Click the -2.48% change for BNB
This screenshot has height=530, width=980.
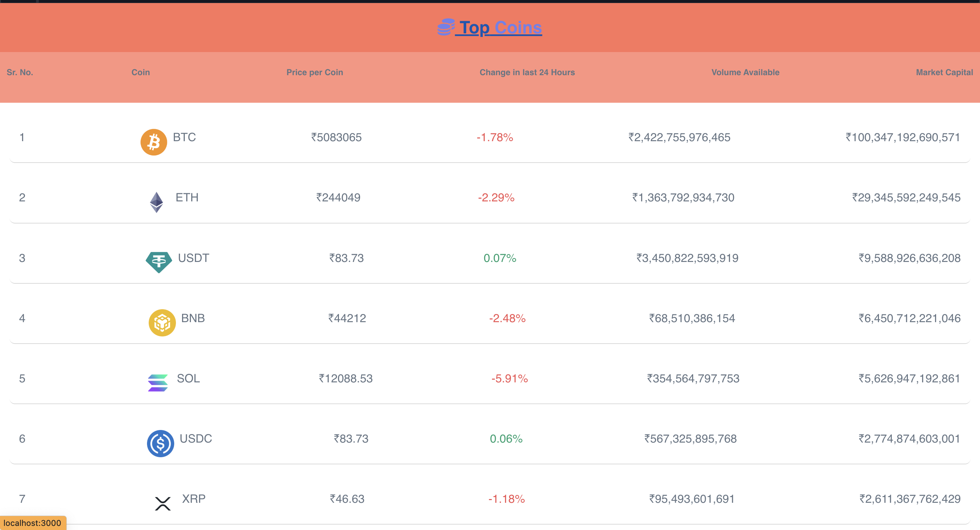pos(507,318)
